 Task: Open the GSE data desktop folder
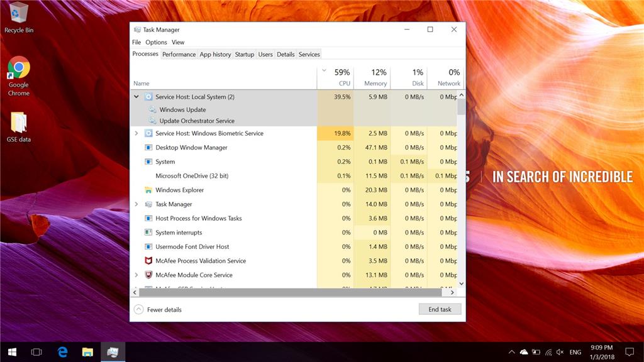[x=18, y=127]
